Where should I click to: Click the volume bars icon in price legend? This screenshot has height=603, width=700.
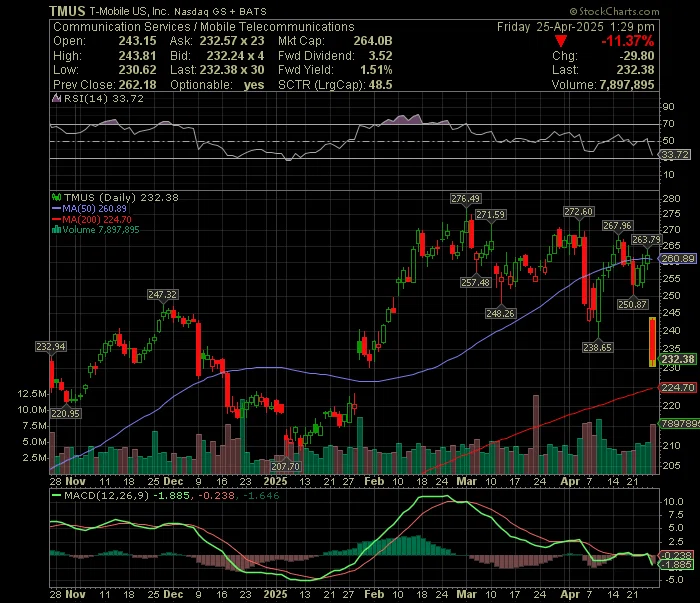click(56, 229)
